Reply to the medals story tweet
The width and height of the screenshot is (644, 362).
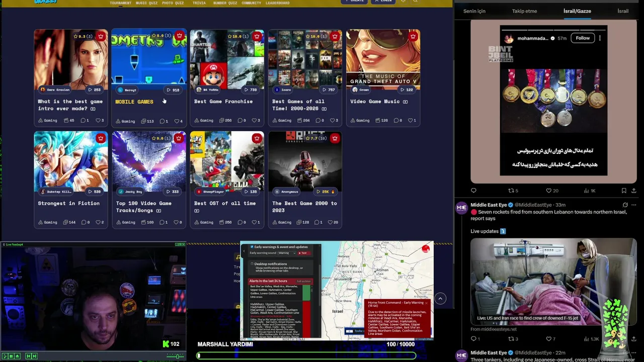(x=473, y=191)
